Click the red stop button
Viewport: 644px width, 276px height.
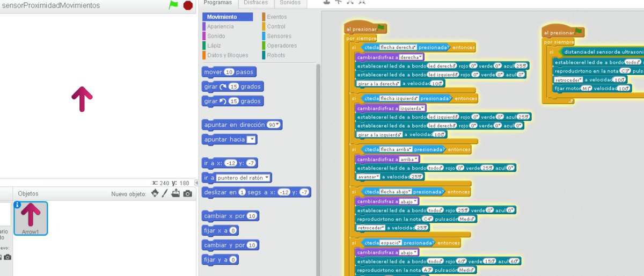click(x=188, y=5)
